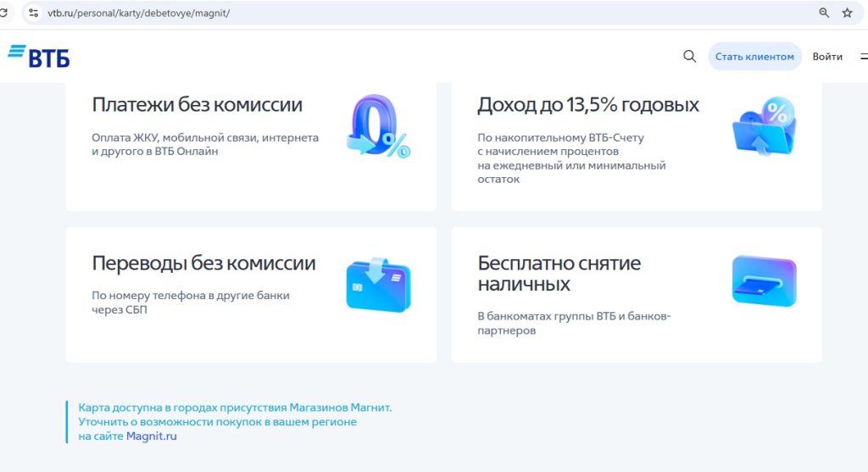Image resolution: width=868 pixels, height=472 pixels.
Task: Click the VTB logo
Action: (39, 56)
